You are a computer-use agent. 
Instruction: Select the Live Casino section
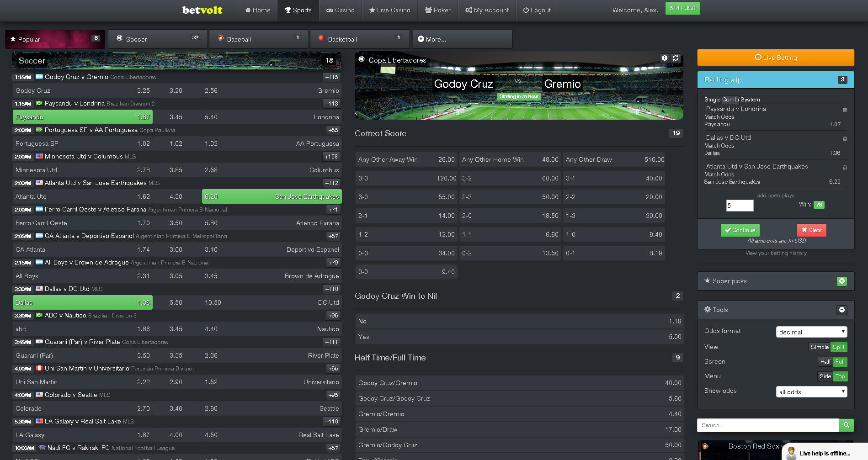pos(389,10)
